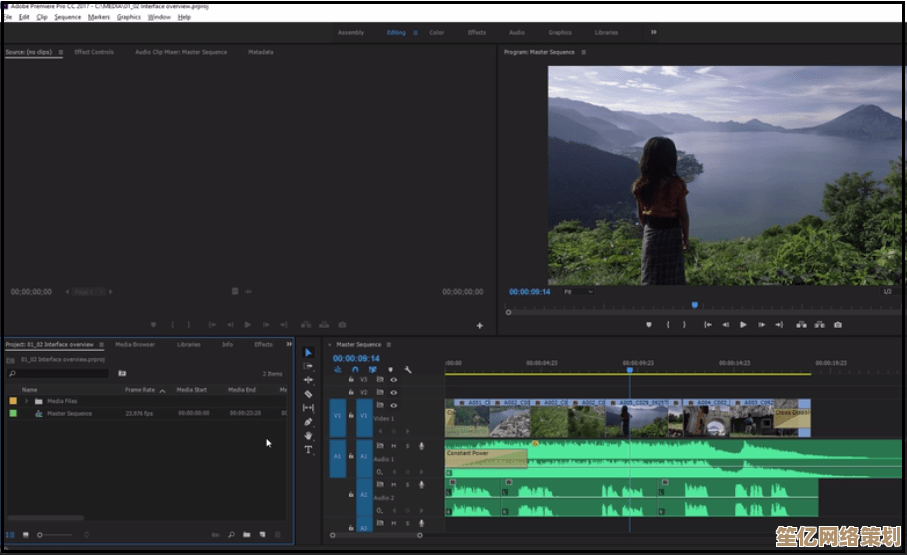Toggle the timeline Snap magnet
Image resolution: width=907 pixels, height=555 pixels.
tap(355, 369)
